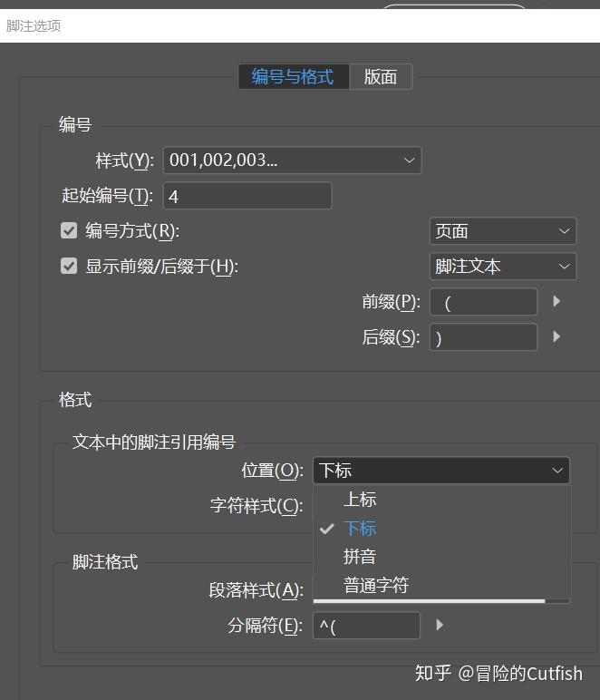Toggle the 编号方式 checkbox
Screen dimensions: 600x700
[x=69, y=231]
